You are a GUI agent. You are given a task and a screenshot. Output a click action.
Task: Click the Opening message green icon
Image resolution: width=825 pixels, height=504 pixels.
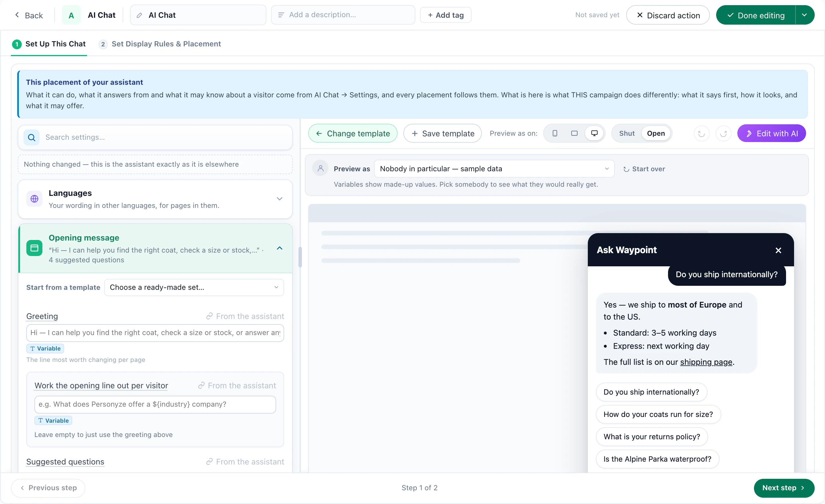coord(34,248)
